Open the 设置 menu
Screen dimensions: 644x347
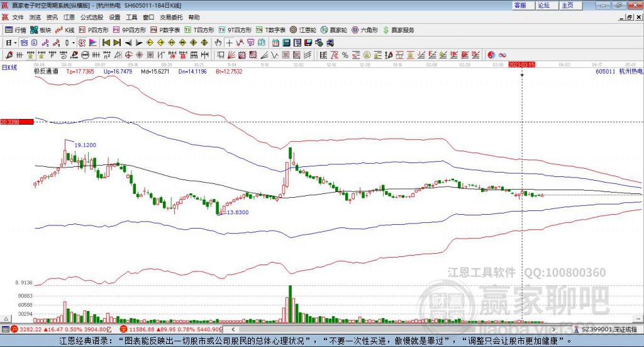[x=114, y=17]
